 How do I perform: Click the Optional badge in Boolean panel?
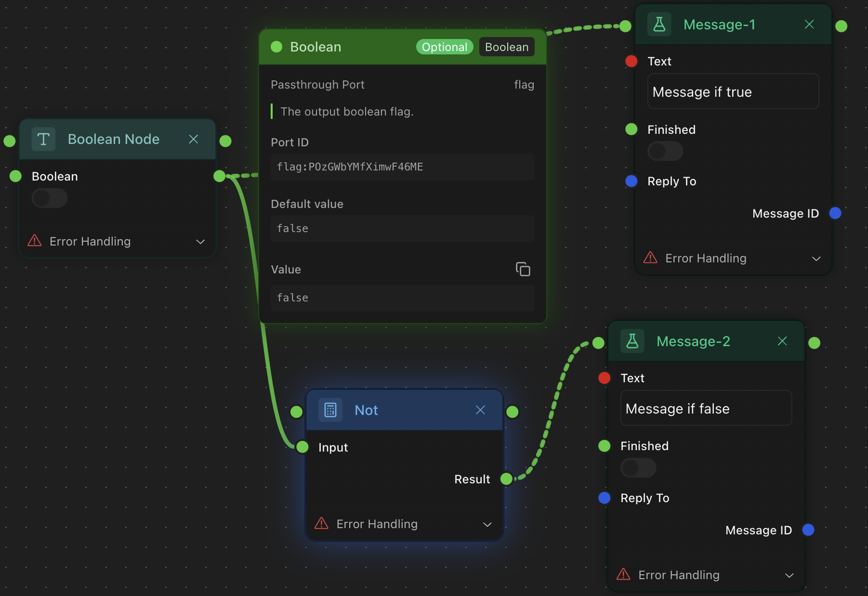pyautogui.click(x=444, y=47)
